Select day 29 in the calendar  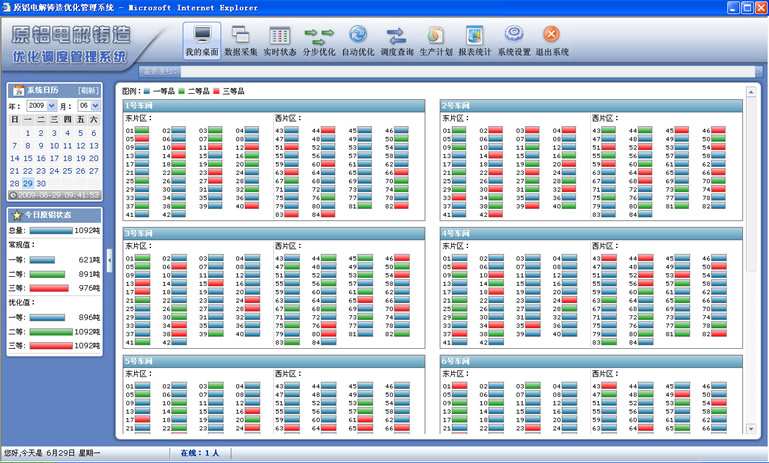pos(28,184)
